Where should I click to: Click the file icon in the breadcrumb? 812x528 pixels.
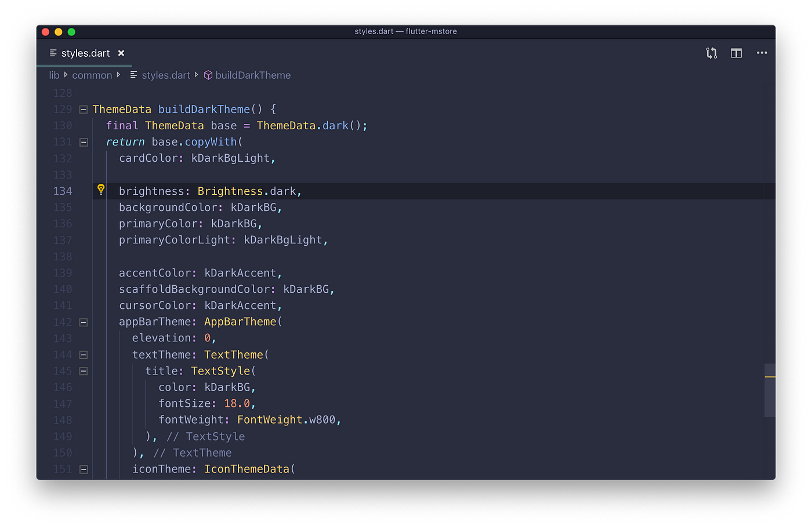click(133, 75)
